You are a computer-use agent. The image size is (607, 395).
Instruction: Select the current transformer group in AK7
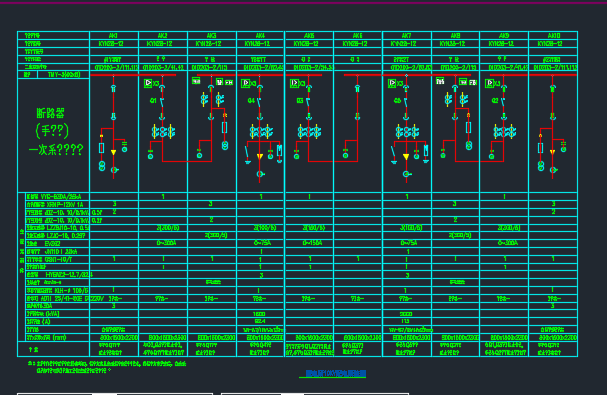[x=407, y=132]
